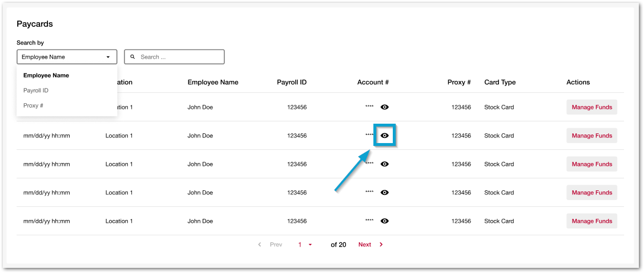This screenshot has width=644, height=273.
Task: Click eye icon in fifth row
Action: 385,221
